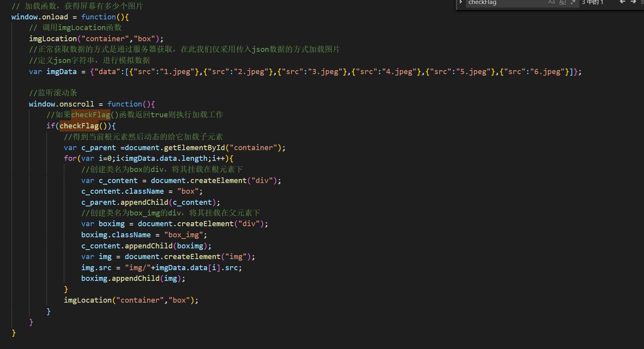Image resolution: width=644 pixels, height=349 pixels.
Task: Click the line 'c_content.className = "box"'
Action: click(142, 191)
